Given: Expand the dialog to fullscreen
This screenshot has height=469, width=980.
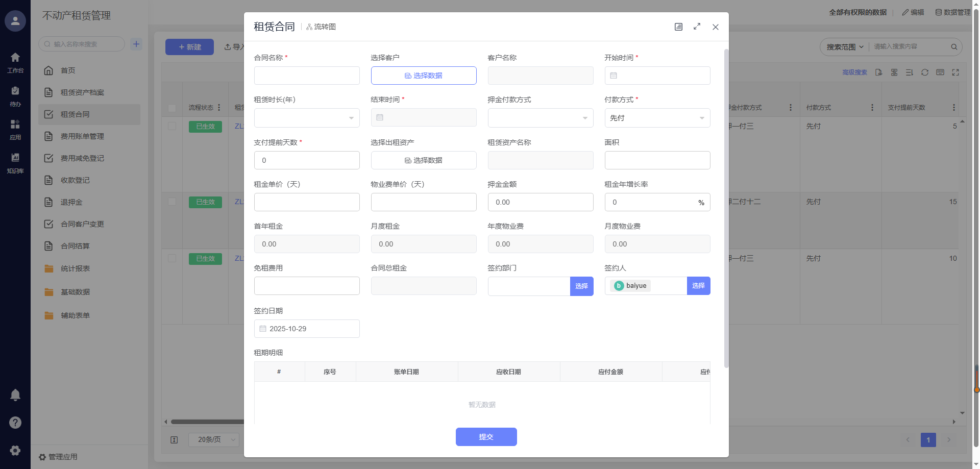Looking at the screenshot, I should click(x=697, y=27).
